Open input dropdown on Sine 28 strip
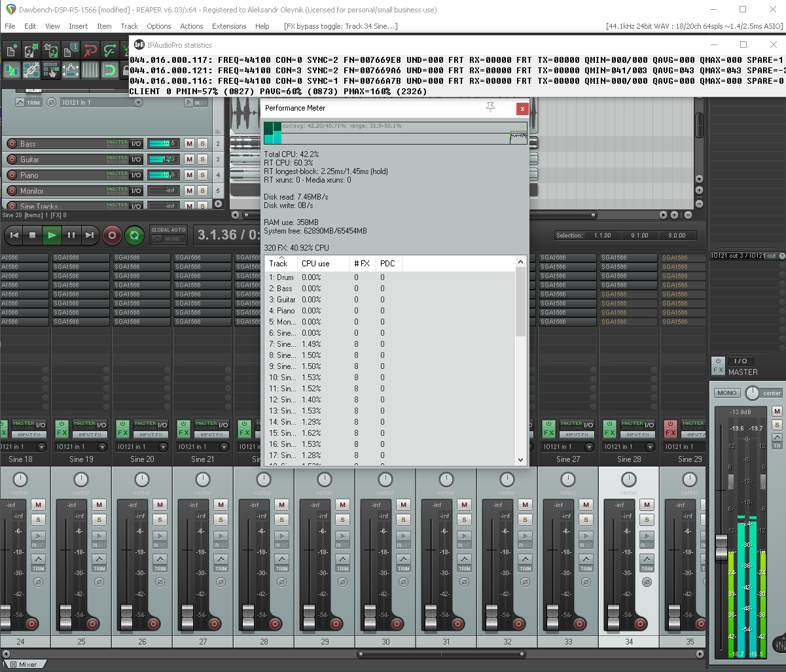Viewport: 786px width, 672px height. pos(651,447)
